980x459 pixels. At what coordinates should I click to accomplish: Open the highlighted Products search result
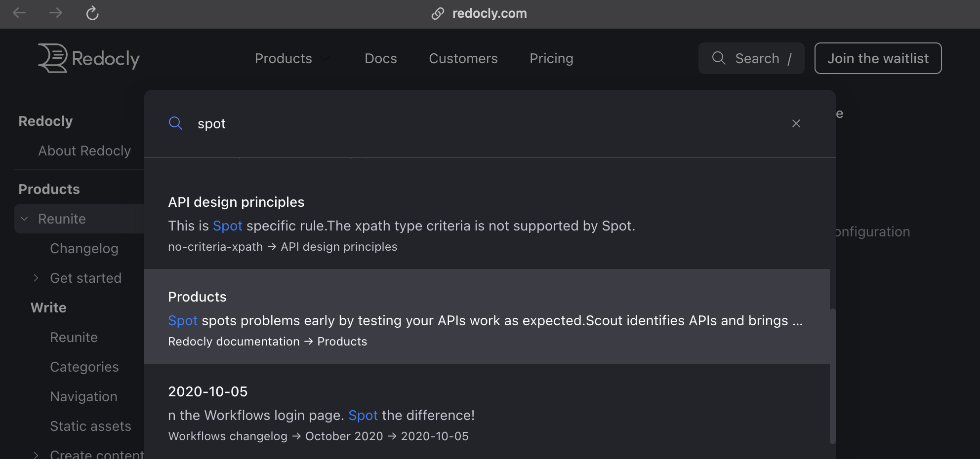[487, 316]
